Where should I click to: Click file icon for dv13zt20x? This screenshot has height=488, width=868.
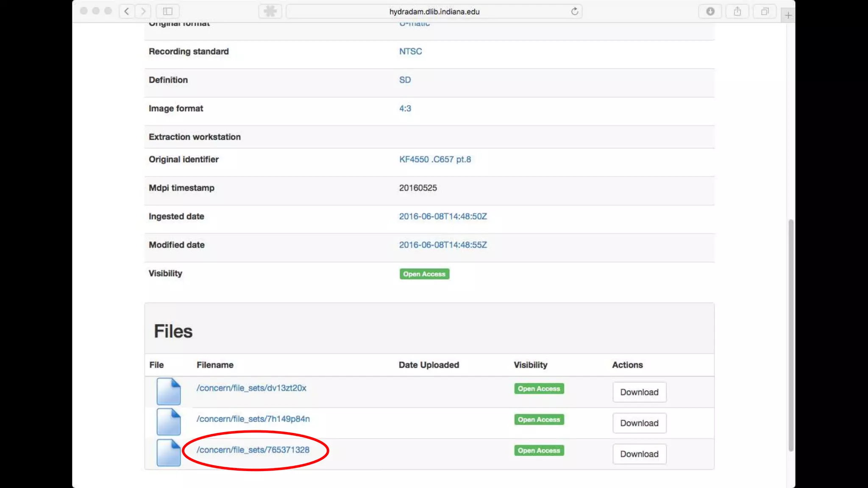(169, 391)
